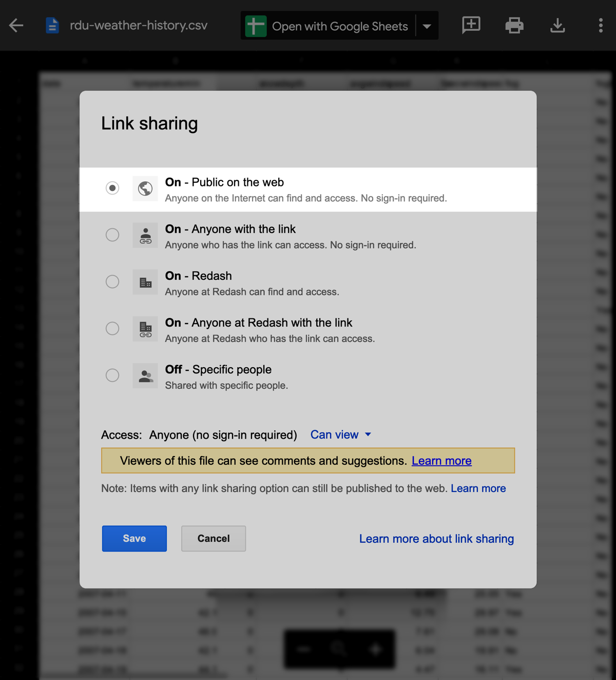
Task: Click the zoom out minus control
Action: pos(304,649)
